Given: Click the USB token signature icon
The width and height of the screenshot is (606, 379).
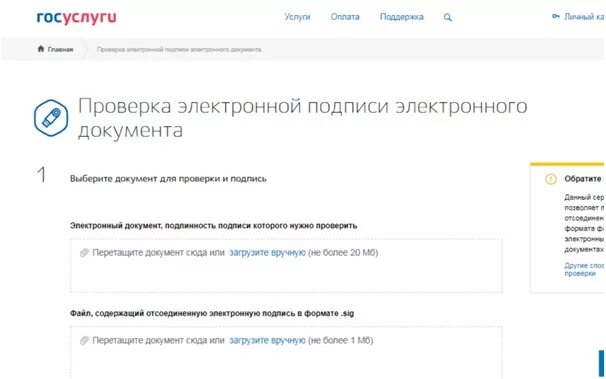Looking at the screenshot, I should (51, 117).
